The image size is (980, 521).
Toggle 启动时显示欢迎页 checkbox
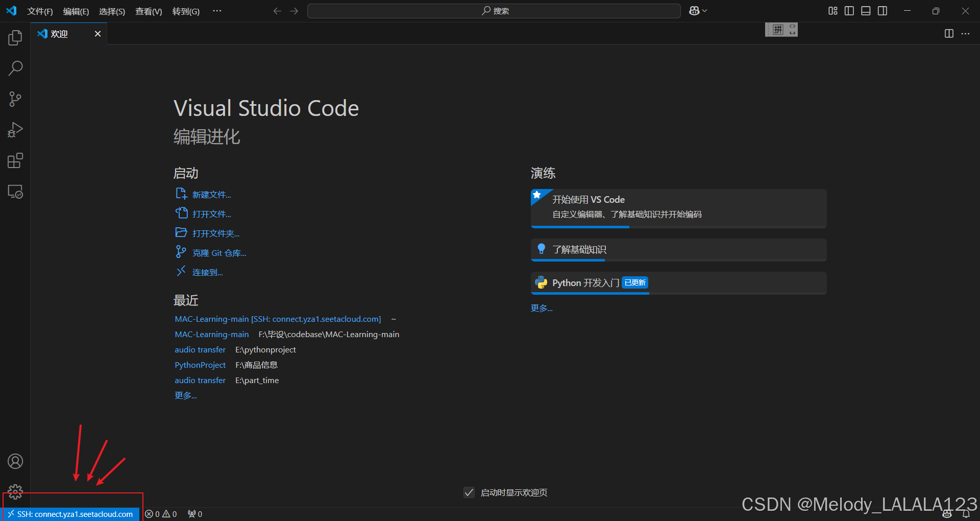coord(469,492)
